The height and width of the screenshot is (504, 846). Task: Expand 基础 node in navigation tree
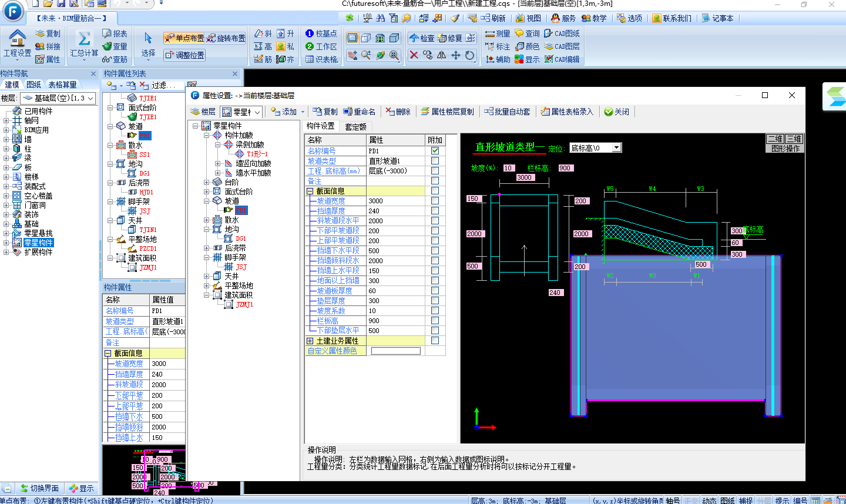(6, 224)
